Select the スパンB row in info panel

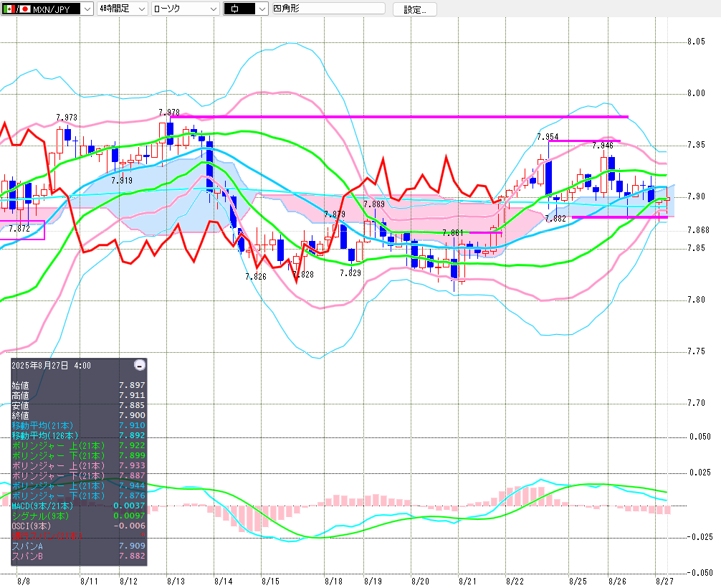[78, 556]
